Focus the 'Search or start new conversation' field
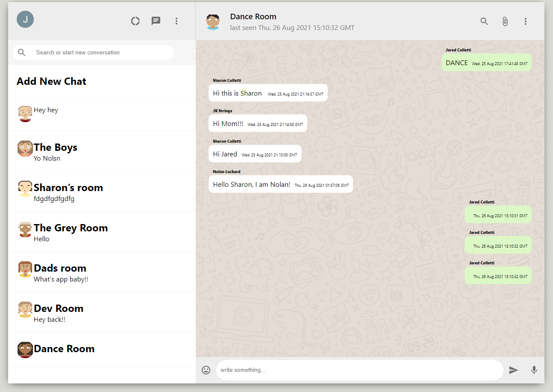Image resolution: width=553 pixels, height=392 pixels. click(93, 53)
